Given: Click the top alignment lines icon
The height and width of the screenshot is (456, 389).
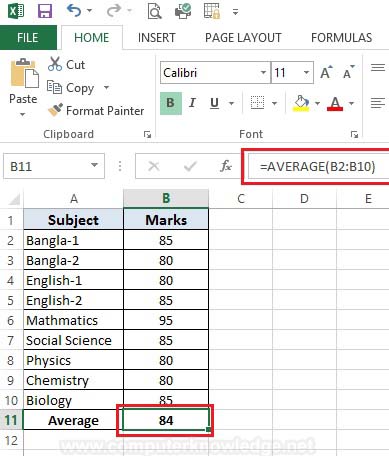Looking at the screenshot, I should (378, 68).
